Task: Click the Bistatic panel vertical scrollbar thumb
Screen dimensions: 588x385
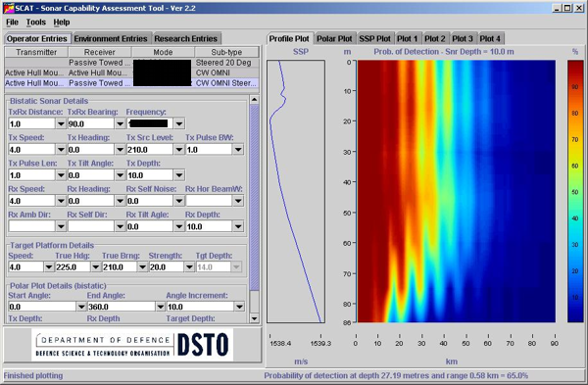Action: 254,198
